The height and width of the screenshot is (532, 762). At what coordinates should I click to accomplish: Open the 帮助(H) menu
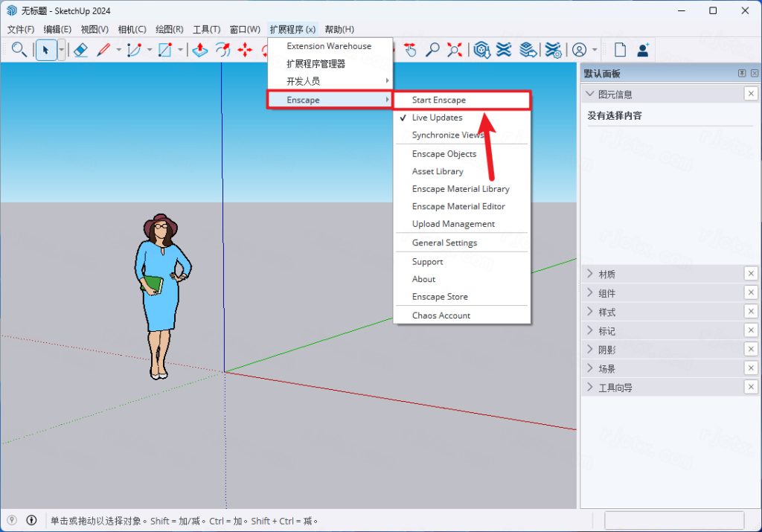point(339,29)
